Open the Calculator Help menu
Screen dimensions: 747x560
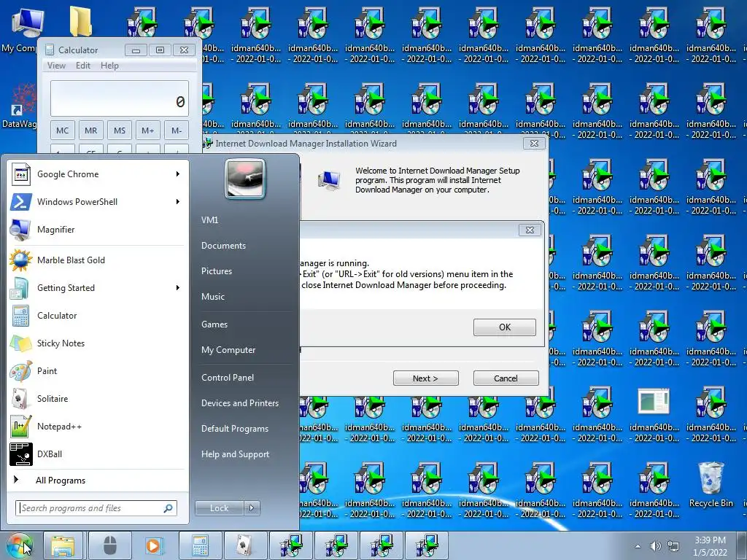[x=109, y=66]
